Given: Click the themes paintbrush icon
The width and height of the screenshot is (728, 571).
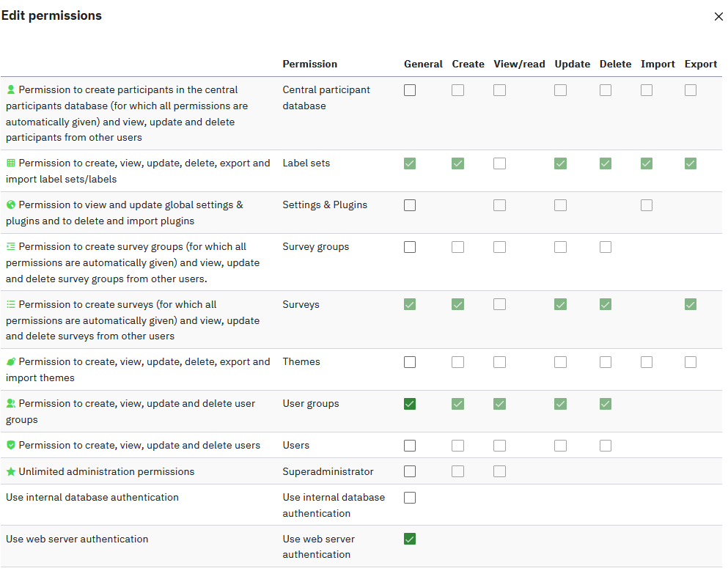Looking at the screenshot, I should (11, 361).
